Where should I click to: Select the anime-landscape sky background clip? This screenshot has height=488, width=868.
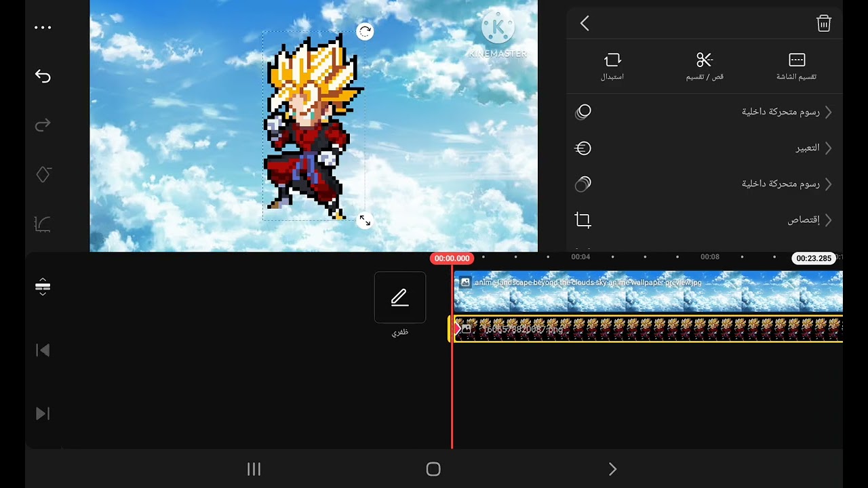point(648,291)
